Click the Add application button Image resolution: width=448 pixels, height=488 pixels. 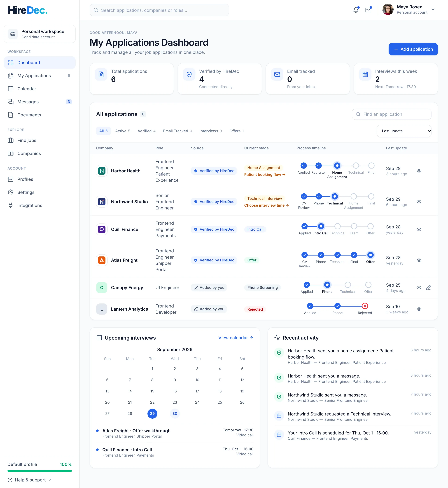[x=413, y=49]
